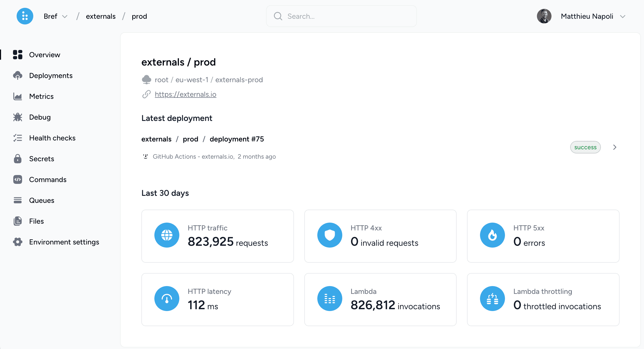The width and height of the screenshot is (644, 349).
Task: Click the Lambda throttling icon
Action: (x=492, y=299)
